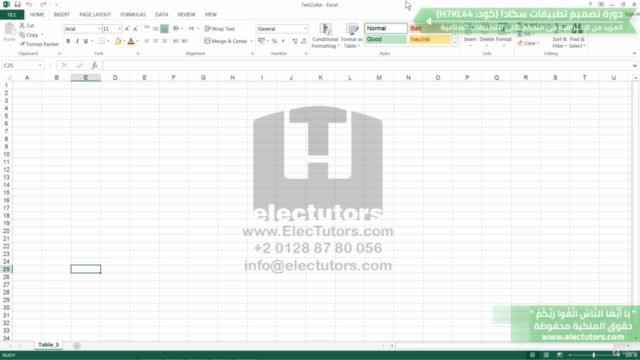This screenshot has width=640, height=360.
Task: Decrease decimal places
Action: 304,41
